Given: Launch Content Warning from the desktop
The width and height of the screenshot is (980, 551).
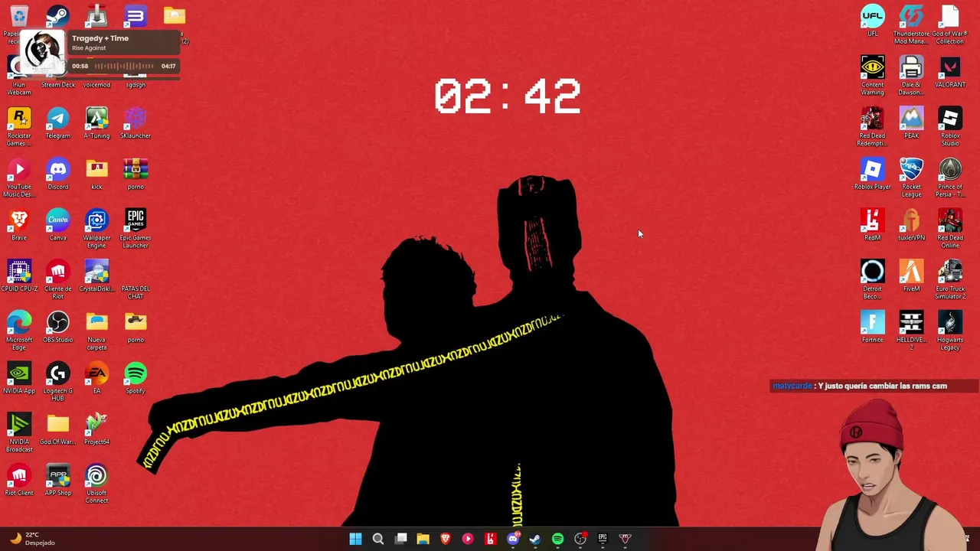Looking at the screenshot, I should [872, 76].
